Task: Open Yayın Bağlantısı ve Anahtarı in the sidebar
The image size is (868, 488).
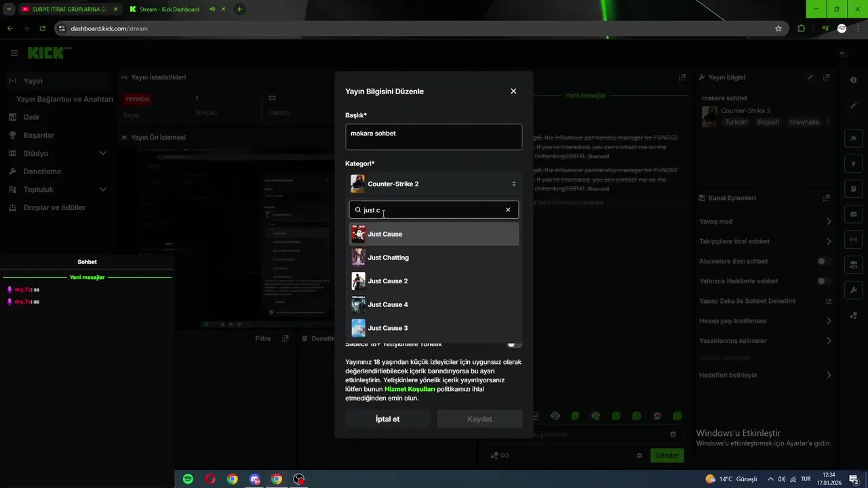Action: [64, 99]
